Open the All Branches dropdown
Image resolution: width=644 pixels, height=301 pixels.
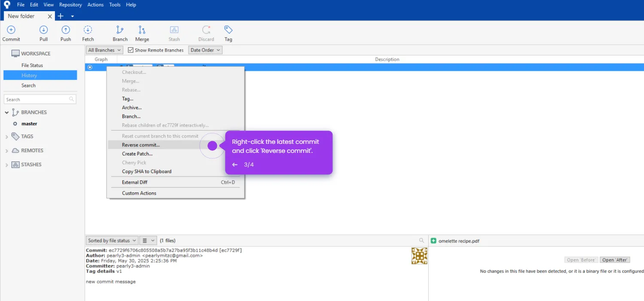point(104,50)
